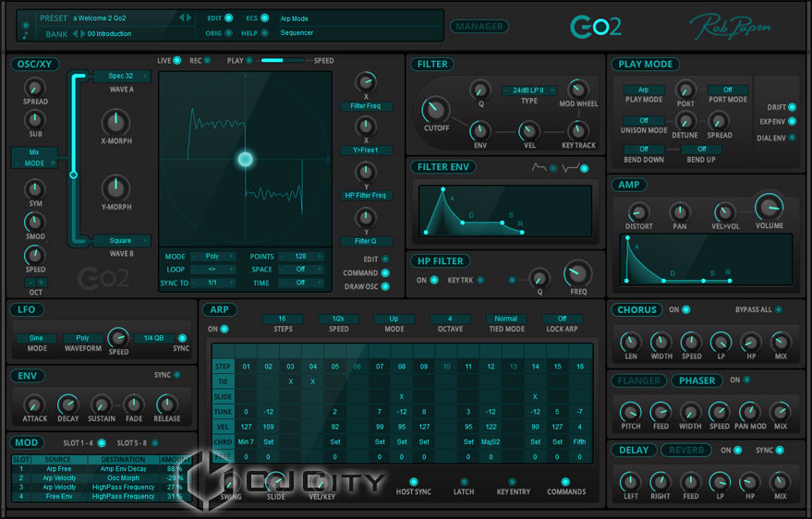Toggle the HP FILTER ON switch
Viewport: 812px width, 519px height.
[434, 280]
